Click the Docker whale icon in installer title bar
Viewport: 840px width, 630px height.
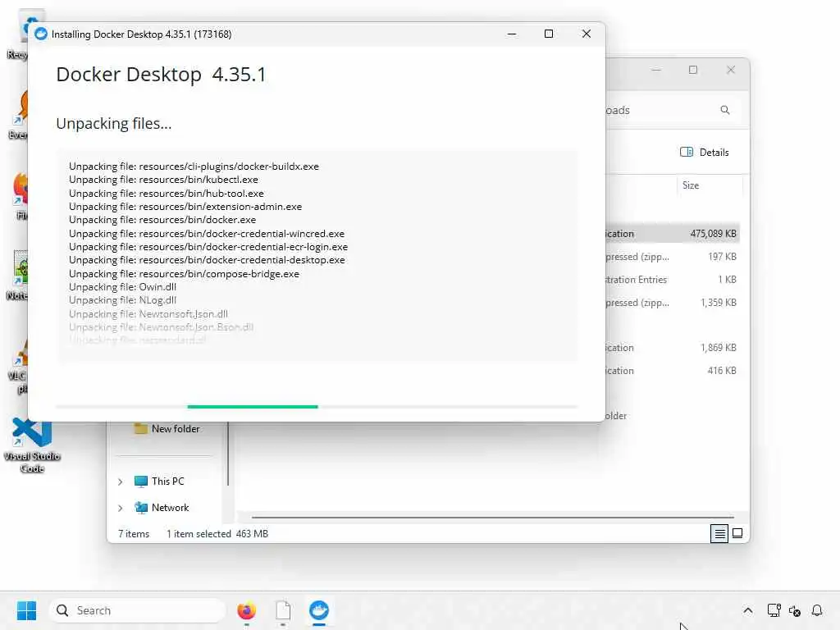[x=41, y=34]
